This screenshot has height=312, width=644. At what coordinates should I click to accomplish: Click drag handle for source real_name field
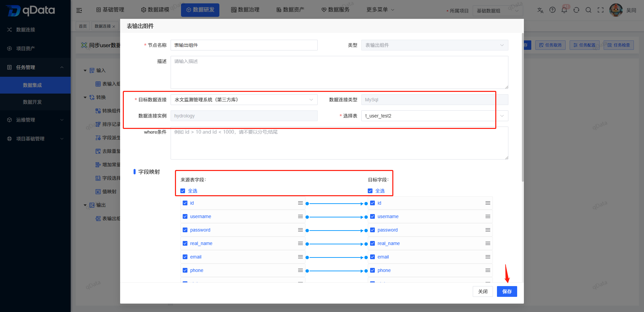[300, 243]
